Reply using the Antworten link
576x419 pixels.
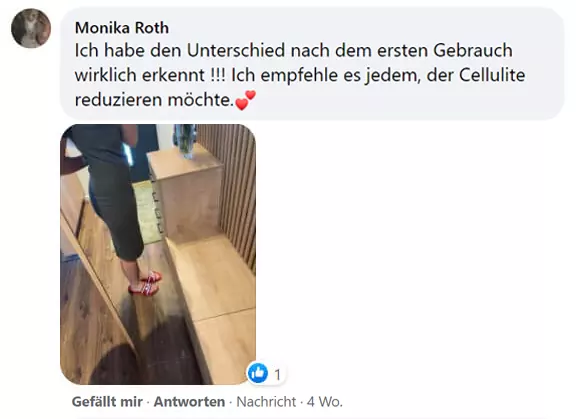click(189, 402)
